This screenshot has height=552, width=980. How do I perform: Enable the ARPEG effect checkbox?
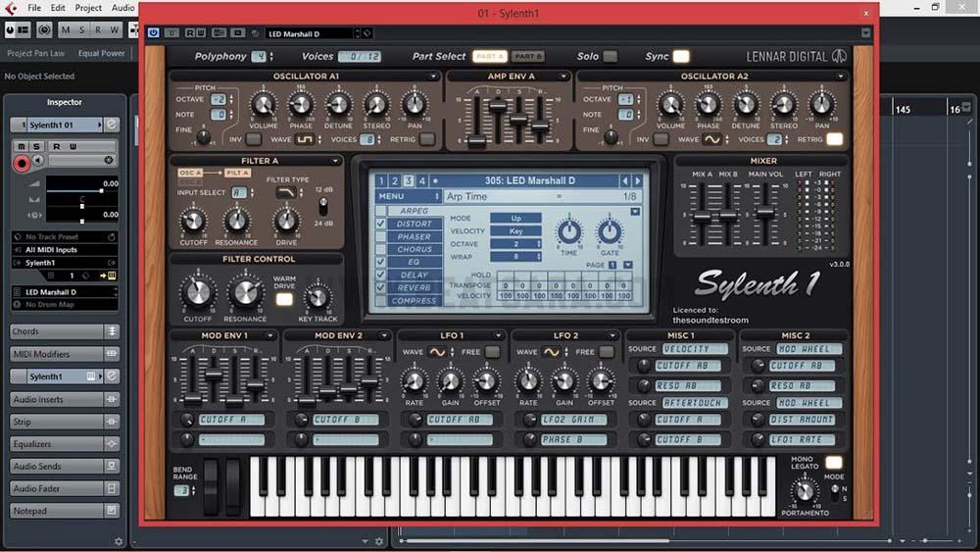coord(381,211)
